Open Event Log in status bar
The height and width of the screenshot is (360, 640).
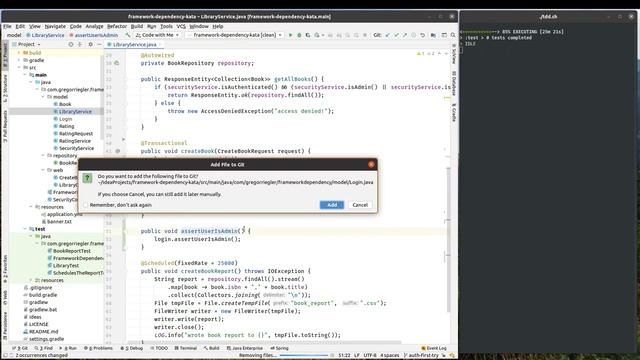[x=434, y=348]
